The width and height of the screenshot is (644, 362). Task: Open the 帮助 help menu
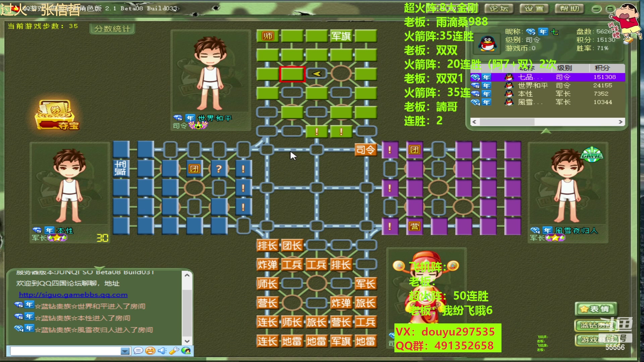(569, 8)
